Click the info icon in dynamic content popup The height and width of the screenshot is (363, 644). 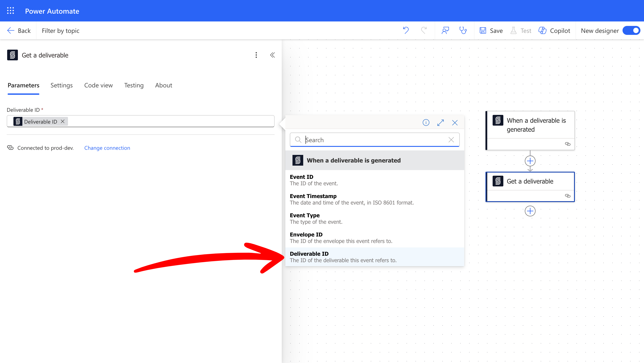click(x=426, y=122)
